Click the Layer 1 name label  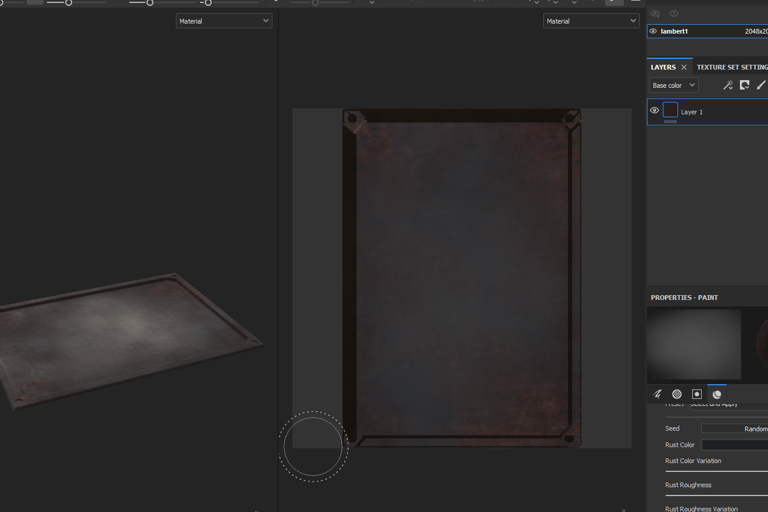point(692,112)
